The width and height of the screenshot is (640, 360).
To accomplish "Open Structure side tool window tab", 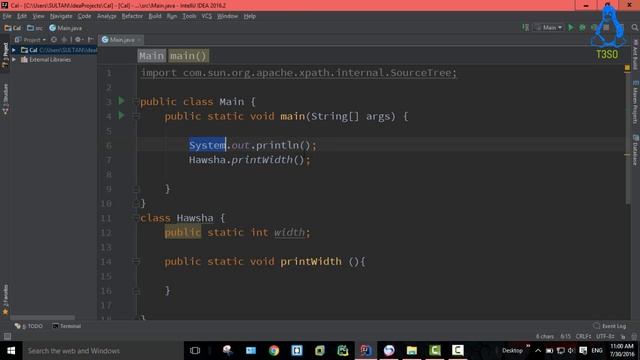I will (5, 99).
